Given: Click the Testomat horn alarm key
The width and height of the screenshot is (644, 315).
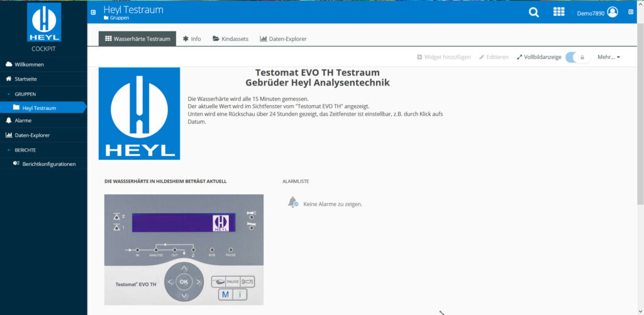Looking at the screenshot, I should point(247,282).
